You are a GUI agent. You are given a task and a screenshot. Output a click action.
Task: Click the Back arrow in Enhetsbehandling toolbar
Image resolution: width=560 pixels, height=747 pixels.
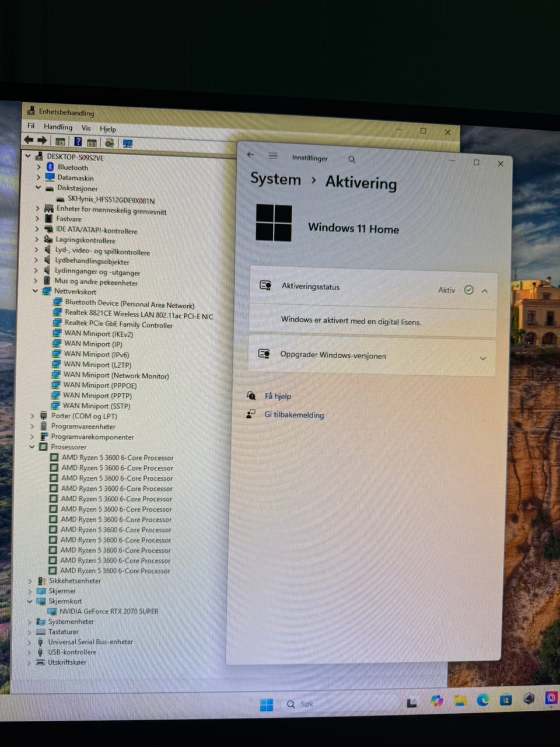[29, 140]
